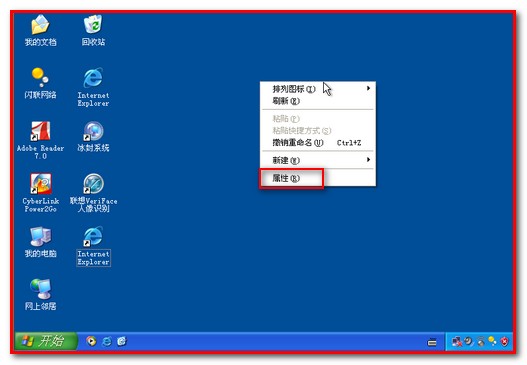
Task: Click the satellite dish tray icon
Action: click(x=468, y=341)
